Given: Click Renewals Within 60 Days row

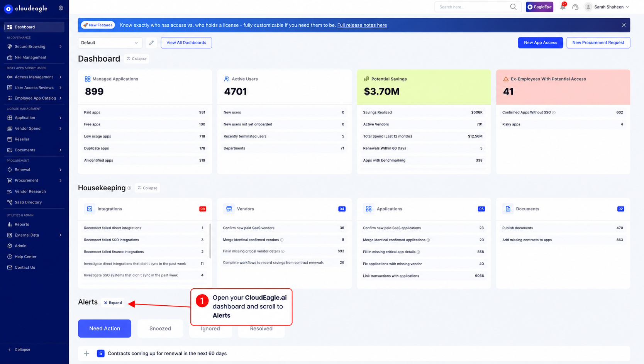Looking at the screenshot, I should click(x=423, y=148).
